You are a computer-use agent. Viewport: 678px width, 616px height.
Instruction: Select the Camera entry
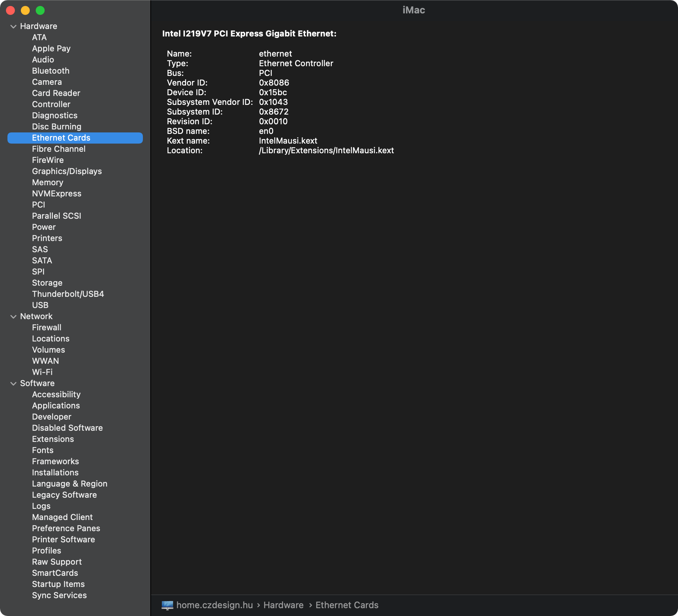pyautogui.click(x=47, y=82)
